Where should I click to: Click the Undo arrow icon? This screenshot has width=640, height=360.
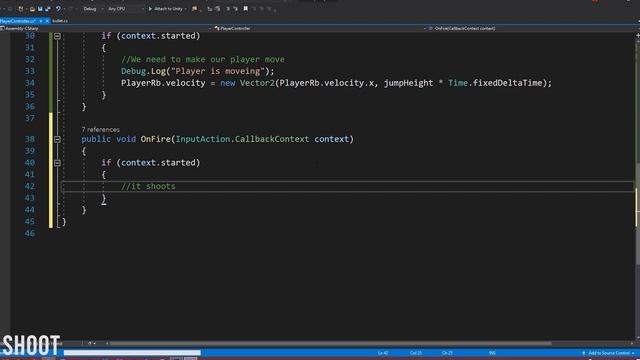click(58, 9)
